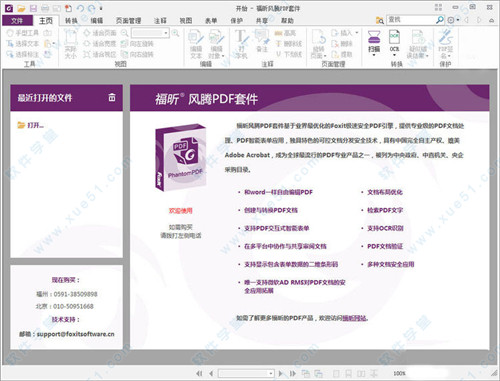Switch to the 表单 (Form) ribbon tab
The image size is (500, 381).
[211, 21]
